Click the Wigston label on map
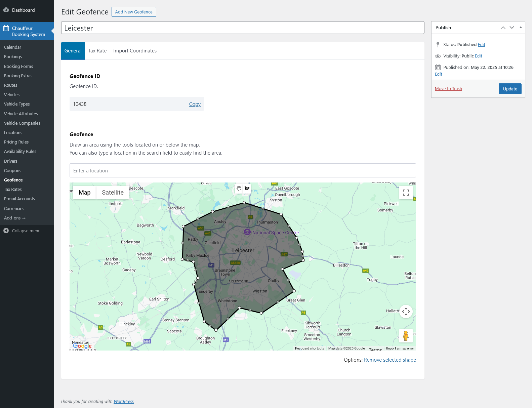532x408 pixels. coord(260,291)
